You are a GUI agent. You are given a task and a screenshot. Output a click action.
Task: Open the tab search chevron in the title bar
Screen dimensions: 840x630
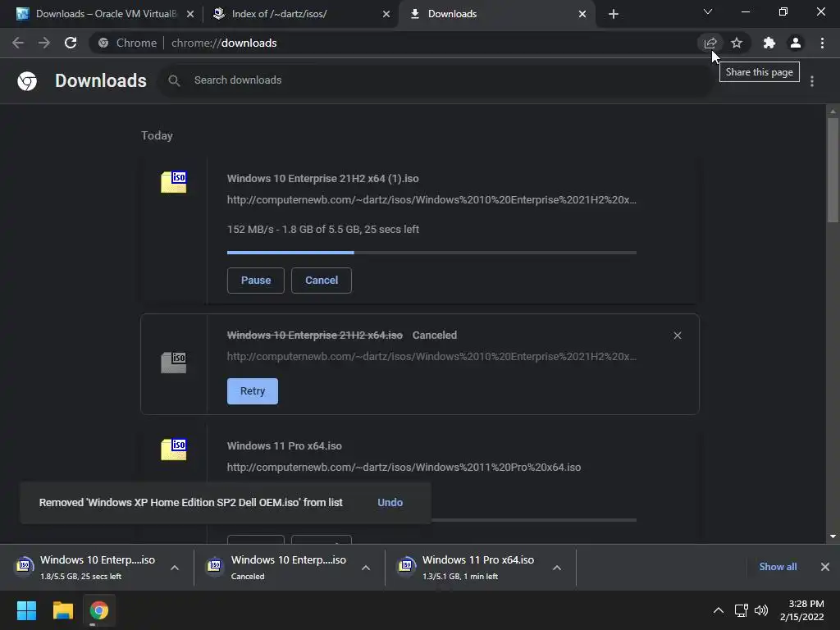pos(708,11)
